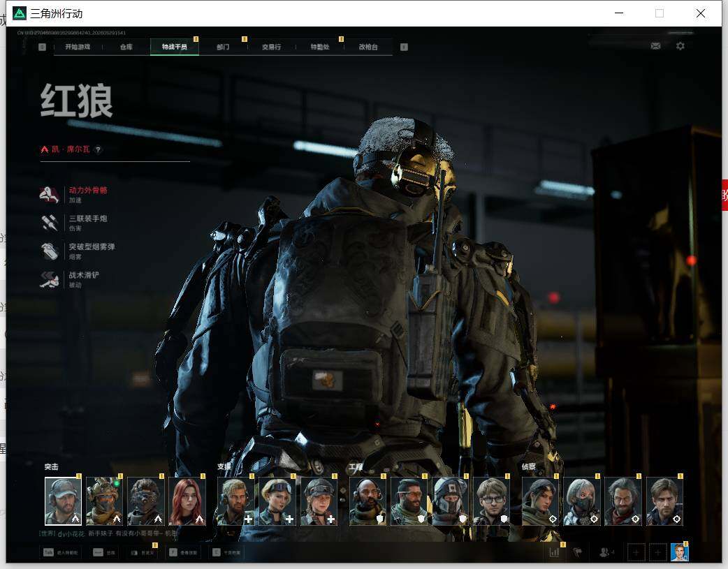Select the assault operator wearing a dark gas mask

[x=146, y=501]
